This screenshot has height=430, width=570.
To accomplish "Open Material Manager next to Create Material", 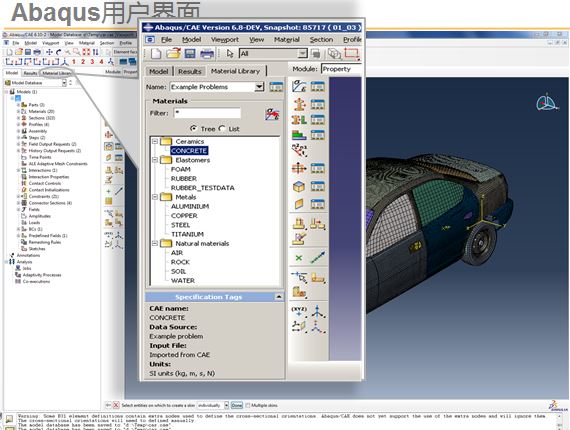I will (x=317, y=87).
